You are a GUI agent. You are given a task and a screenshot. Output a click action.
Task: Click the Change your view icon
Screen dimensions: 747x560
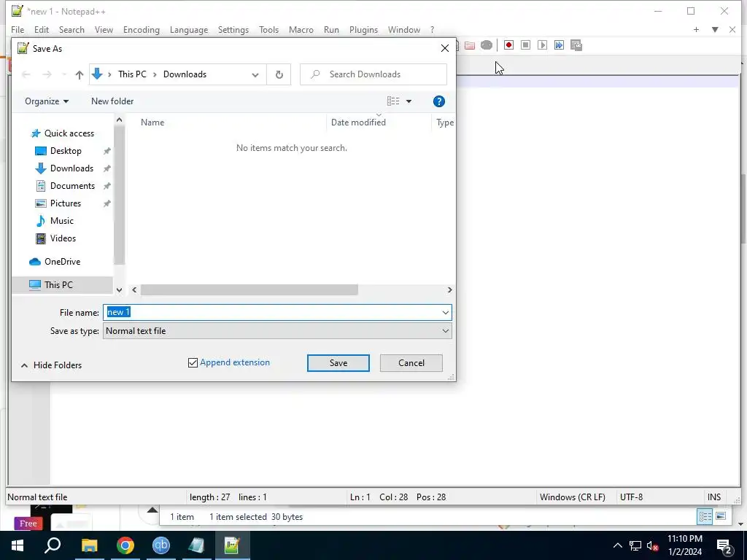pos(393,101)
